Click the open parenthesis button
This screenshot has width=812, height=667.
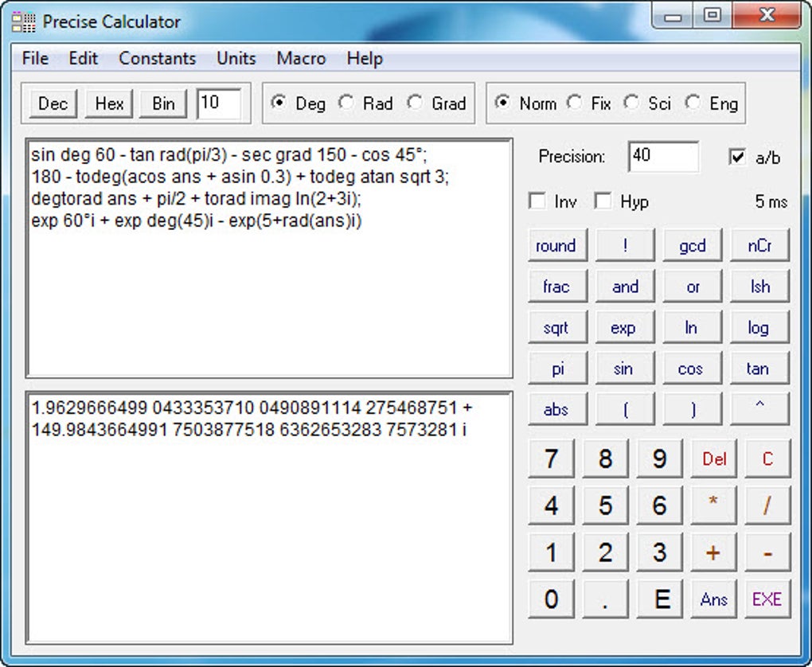coord(625,409)
